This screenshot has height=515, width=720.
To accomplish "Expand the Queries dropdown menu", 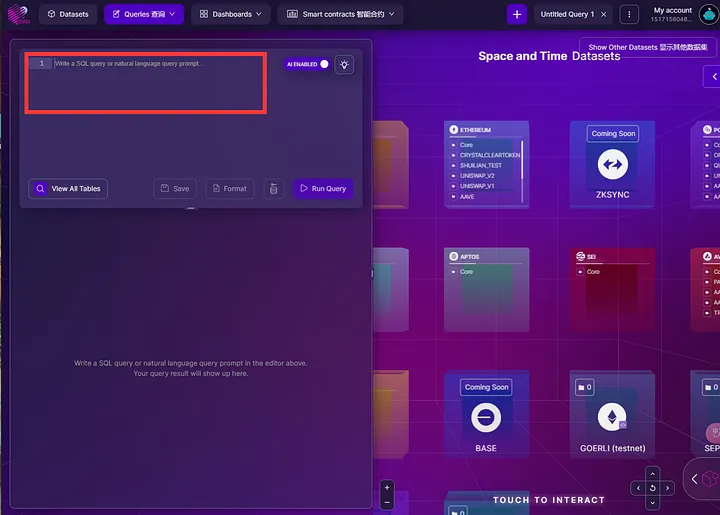I will 144,14.
